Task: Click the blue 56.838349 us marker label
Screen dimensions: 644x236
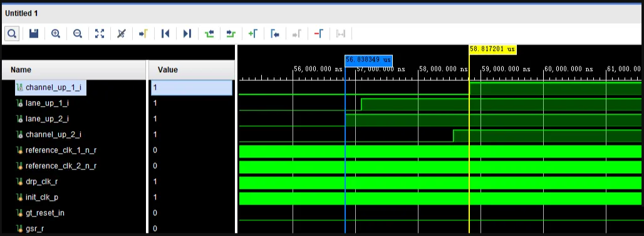Action: (369, 60)
